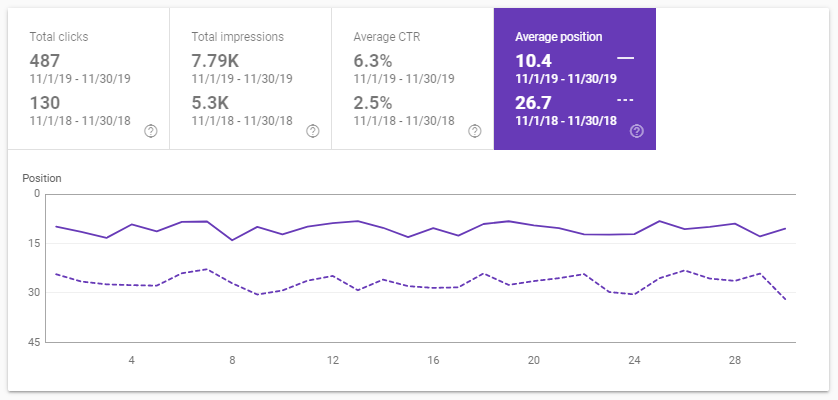Click day 28 on the x-axis

point(735,359)
